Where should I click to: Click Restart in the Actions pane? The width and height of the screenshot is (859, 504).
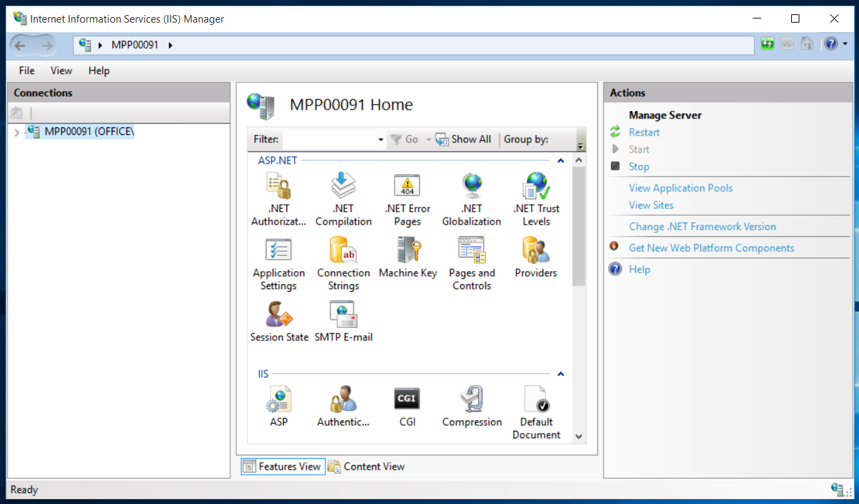(x=644, y=132)
